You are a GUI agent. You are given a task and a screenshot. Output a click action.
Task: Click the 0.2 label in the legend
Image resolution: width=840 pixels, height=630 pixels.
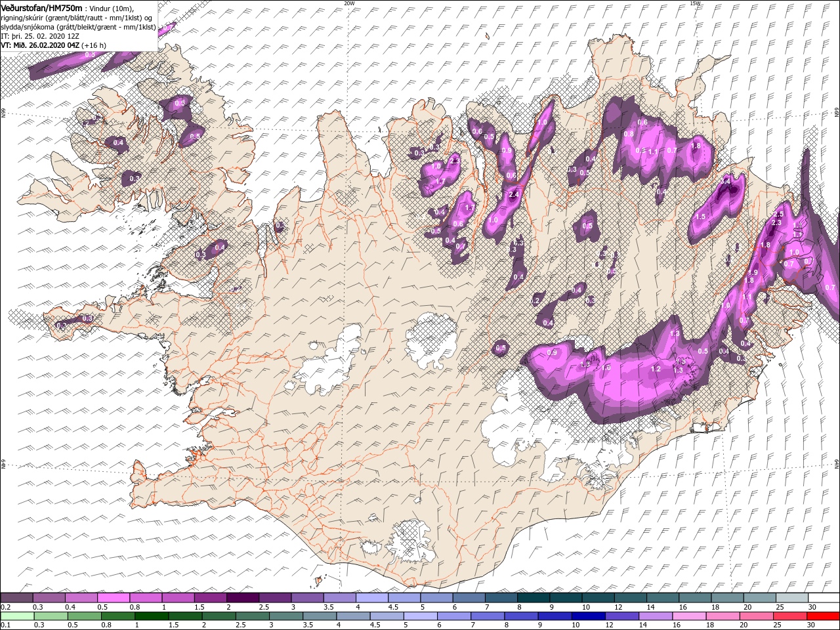tap(7, 607)
